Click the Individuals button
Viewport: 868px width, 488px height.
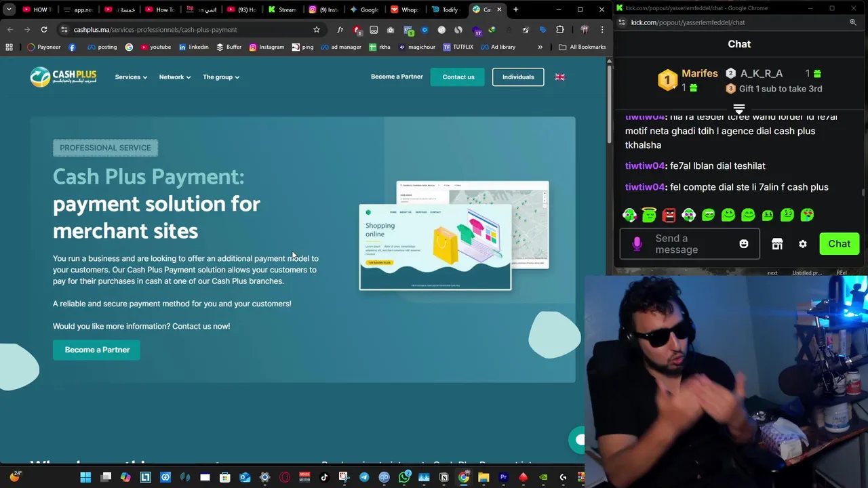[518, 77]
